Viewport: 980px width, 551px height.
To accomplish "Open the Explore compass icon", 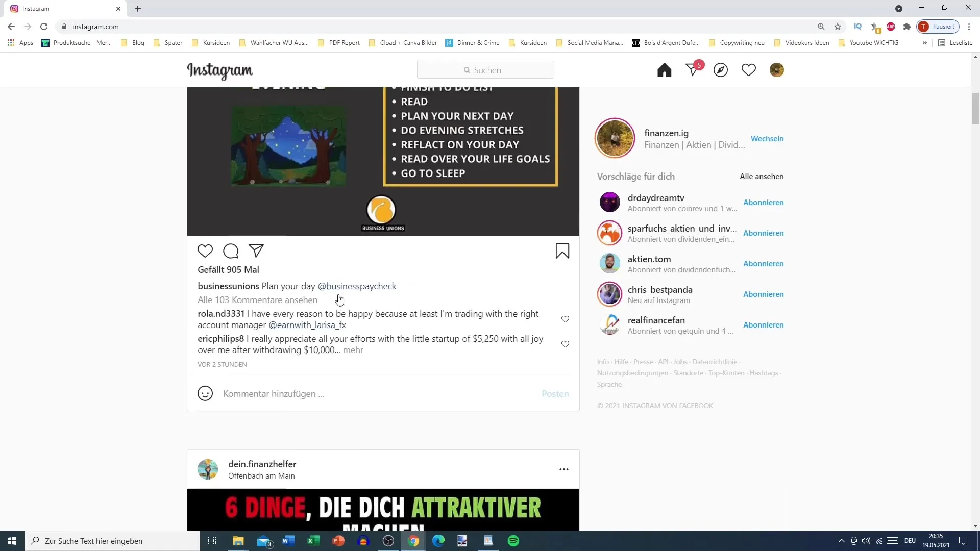I will [721, 70].
